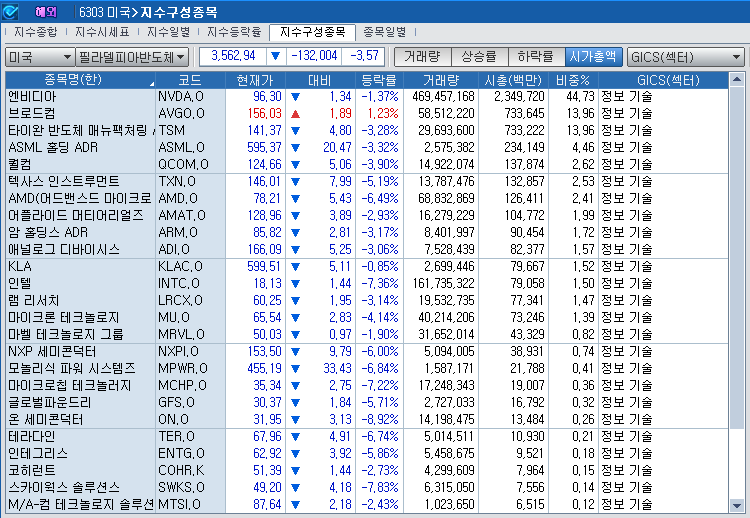Screen dimensions: 750x518
Task: Select the 코히런트 stock name
Action: tap(32, 470)
